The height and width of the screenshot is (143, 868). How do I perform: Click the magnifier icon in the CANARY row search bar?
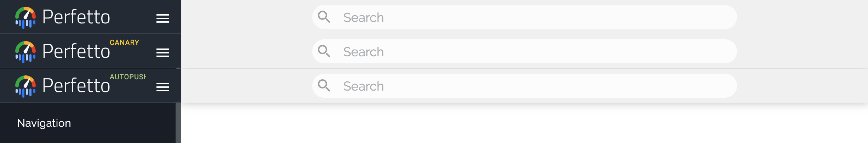[324, 51]
